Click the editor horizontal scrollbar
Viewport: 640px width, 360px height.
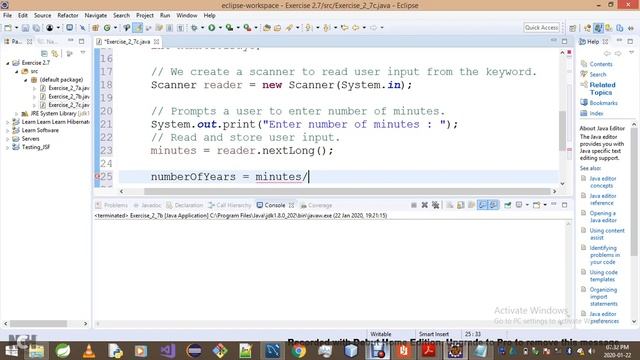pyautogui.click(x=347, y=191)
